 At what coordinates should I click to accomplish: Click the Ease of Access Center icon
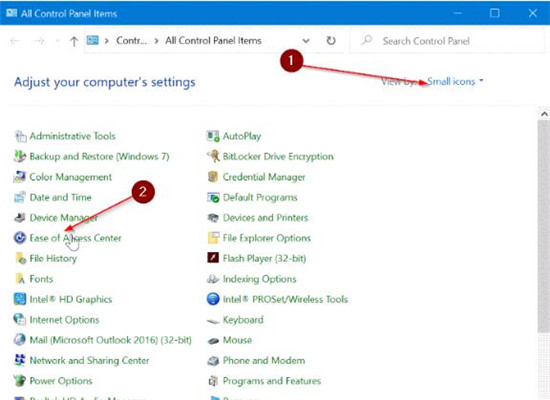coord(20,238)
